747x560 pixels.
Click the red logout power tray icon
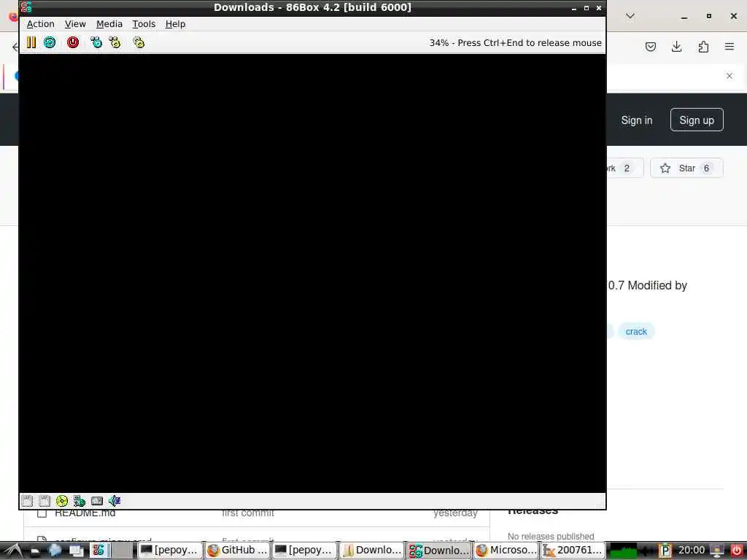tap(736, 551)
